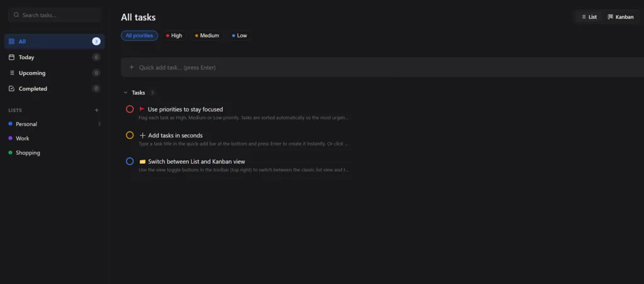The height and width of the screenshot is (284, 644).
Task: Click the search magnifier icon
Action: tap(16, 14)
